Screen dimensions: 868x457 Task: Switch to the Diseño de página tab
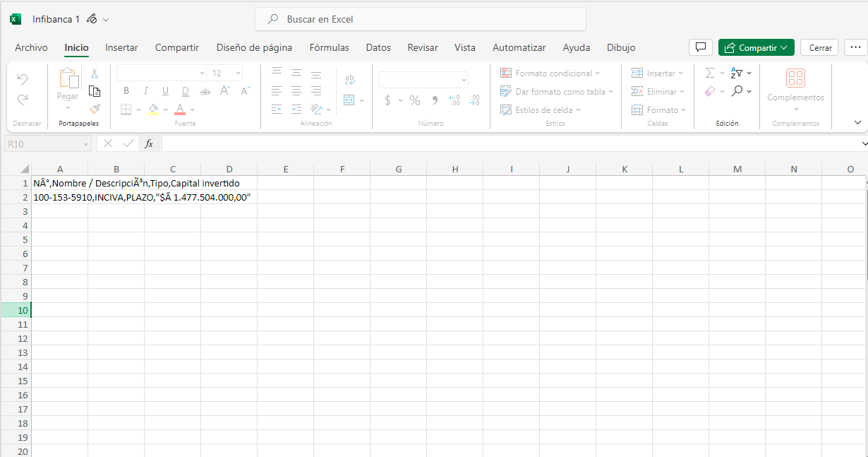tap(254, 47)
